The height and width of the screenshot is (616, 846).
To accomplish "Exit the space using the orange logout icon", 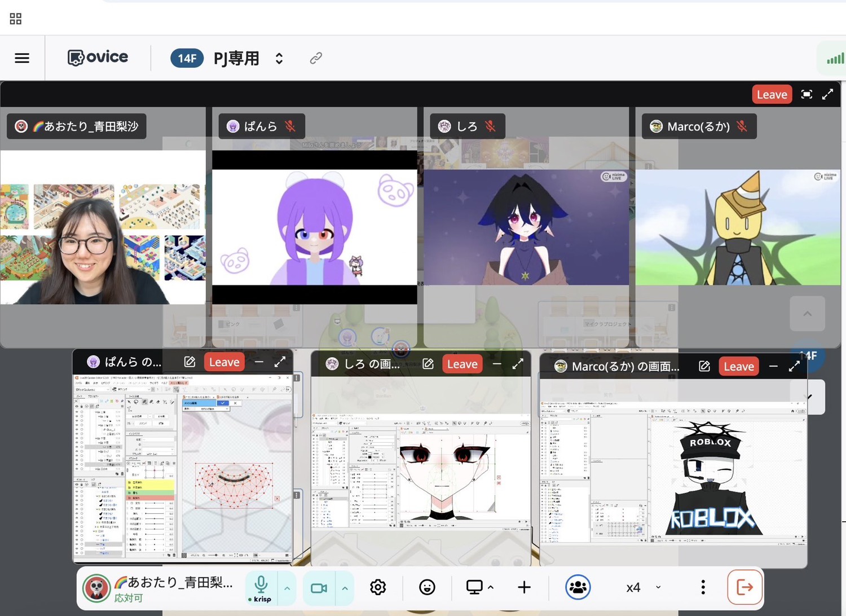I will [x=745, y=588].
